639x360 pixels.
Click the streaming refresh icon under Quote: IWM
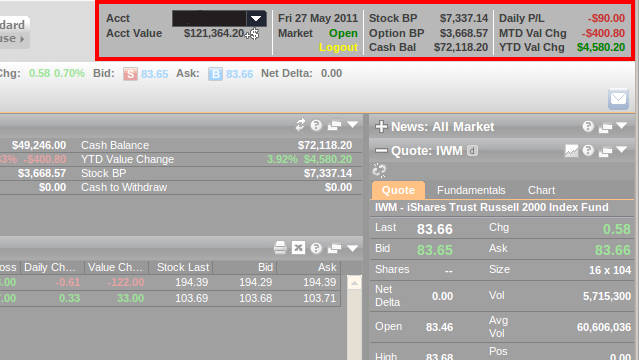tap(379, 170)
